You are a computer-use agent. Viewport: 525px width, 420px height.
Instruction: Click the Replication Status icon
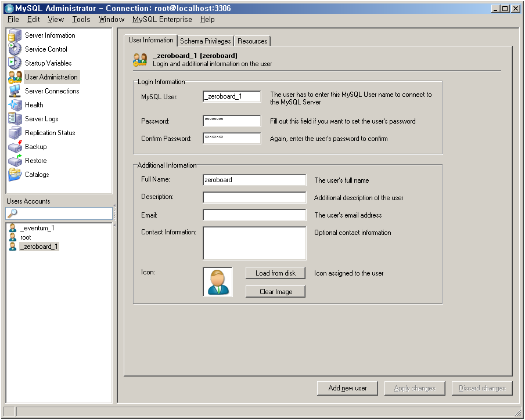[x=15, y=133]
